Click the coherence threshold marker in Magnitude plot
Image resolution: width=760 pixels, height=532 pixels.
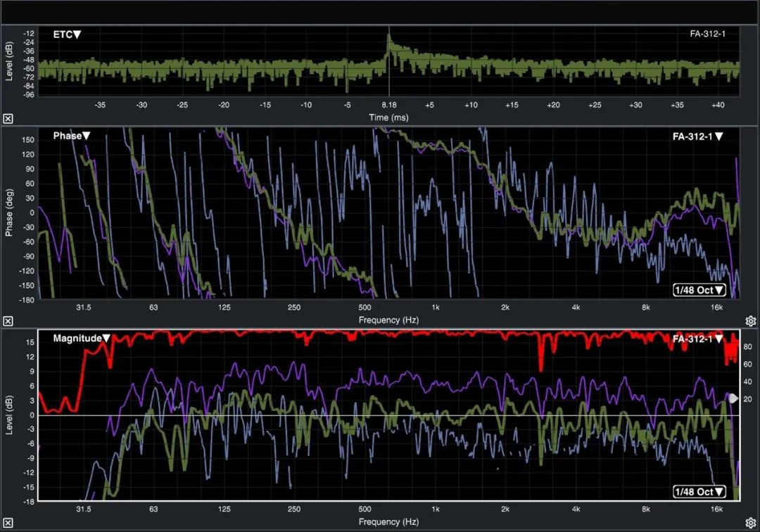click(x=733, y=398)
